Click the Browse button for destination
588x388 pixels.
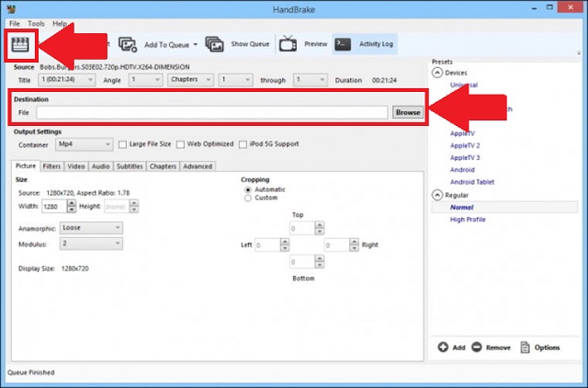click(407, 112)
